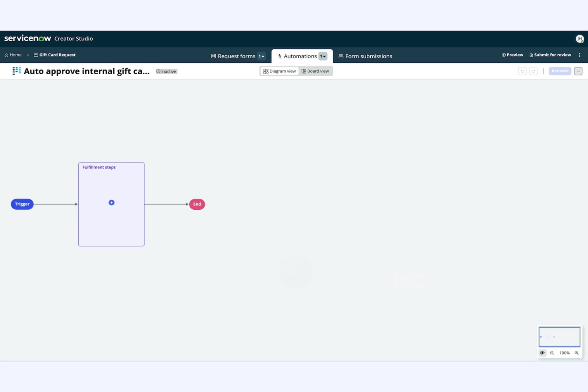
Task: Click the 100% zoom level indicator
Action: click(564, 353)
